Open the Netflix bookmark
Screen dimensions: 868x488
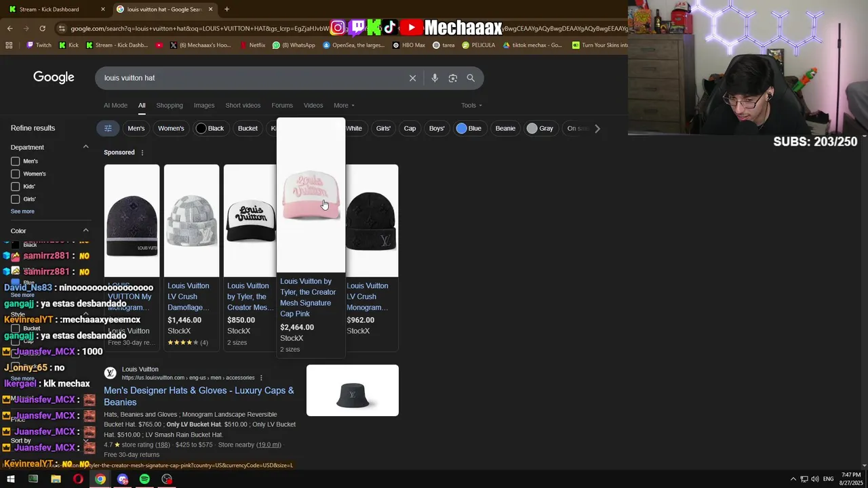(253, 45)
